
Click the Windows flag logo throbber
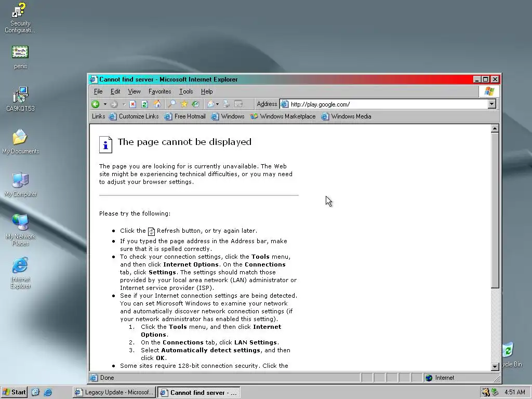tap(489, 91)
